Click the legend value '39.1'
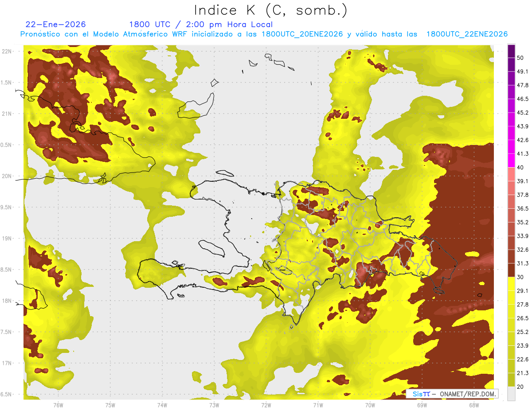532x411 pixels. pyautogui.click(x=523, y=181)
